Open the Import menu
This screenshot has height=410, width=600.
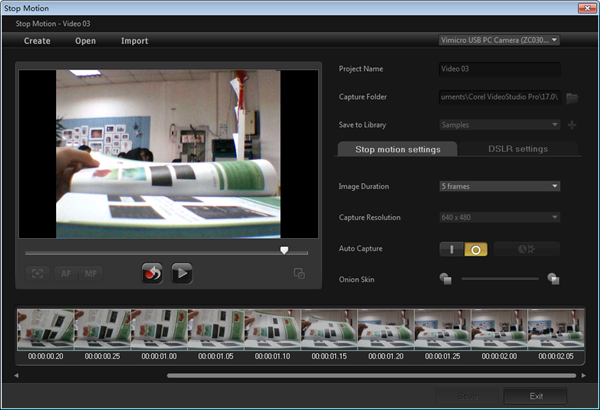coord(134,41)
